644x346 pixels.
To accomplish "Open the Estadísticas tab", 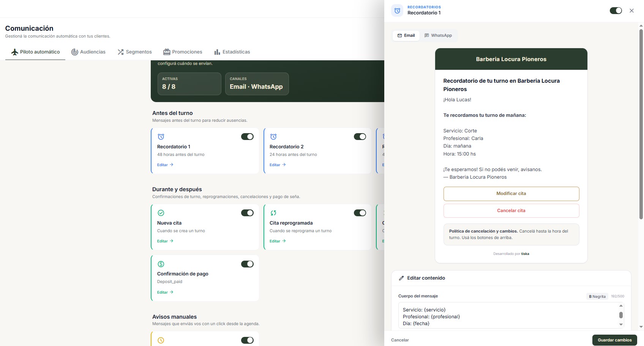I will click(x=232, y=52).
